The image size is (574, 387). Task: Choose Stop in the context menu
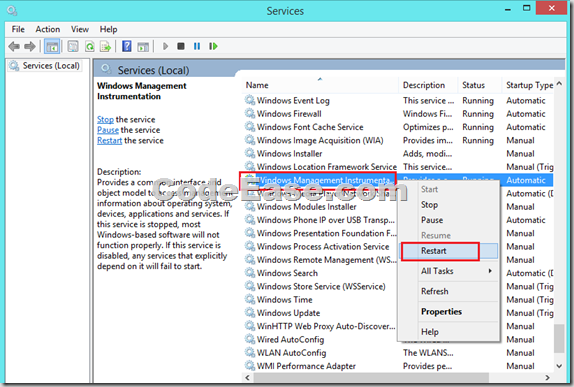coord(449,205)
